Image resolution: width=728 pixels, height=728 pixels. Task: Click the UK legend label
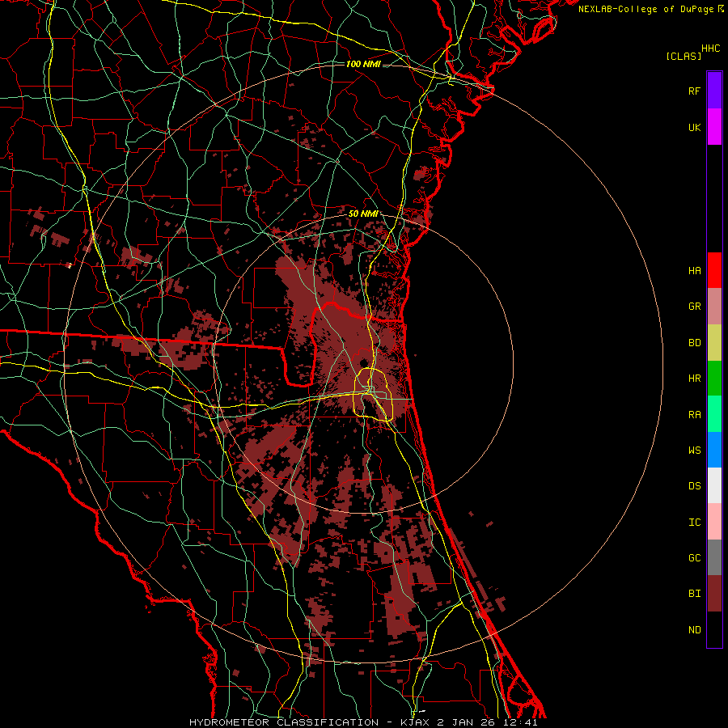tap(694, 127)
